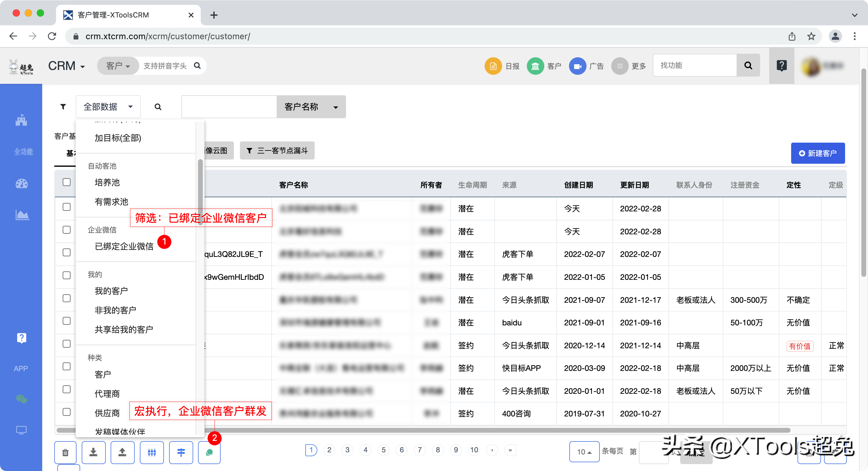
Task: Choose 我的客户 in the dropdown menu
Action: tap(111, 291)
